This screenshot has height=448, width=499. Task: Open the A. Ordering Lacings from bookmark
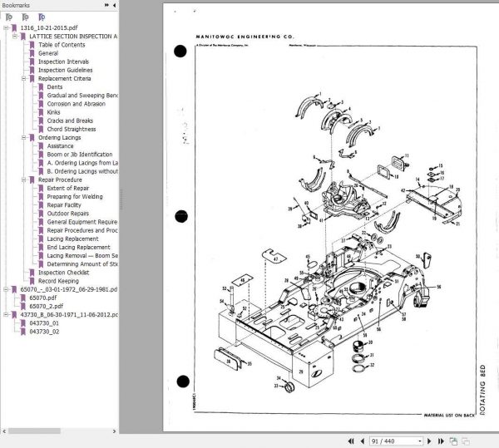[x=82, y=163]
